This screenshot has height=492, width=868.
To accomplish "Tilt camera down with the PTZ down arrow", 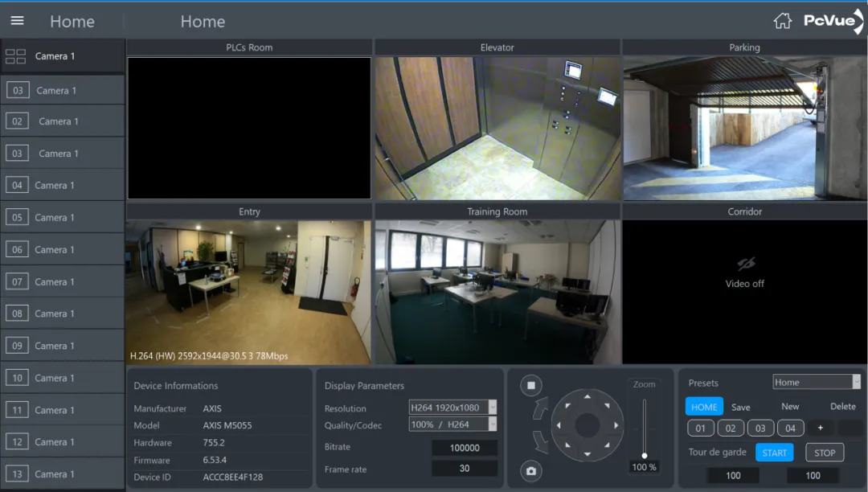I will click(x=588, y=453).
